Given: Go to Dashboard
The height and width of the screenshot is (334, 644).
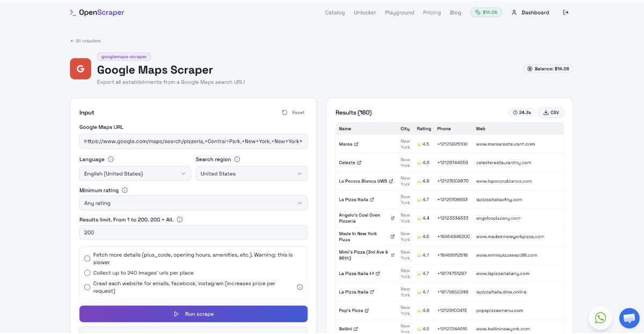Looking at the screenshot, I should [530, 12].
